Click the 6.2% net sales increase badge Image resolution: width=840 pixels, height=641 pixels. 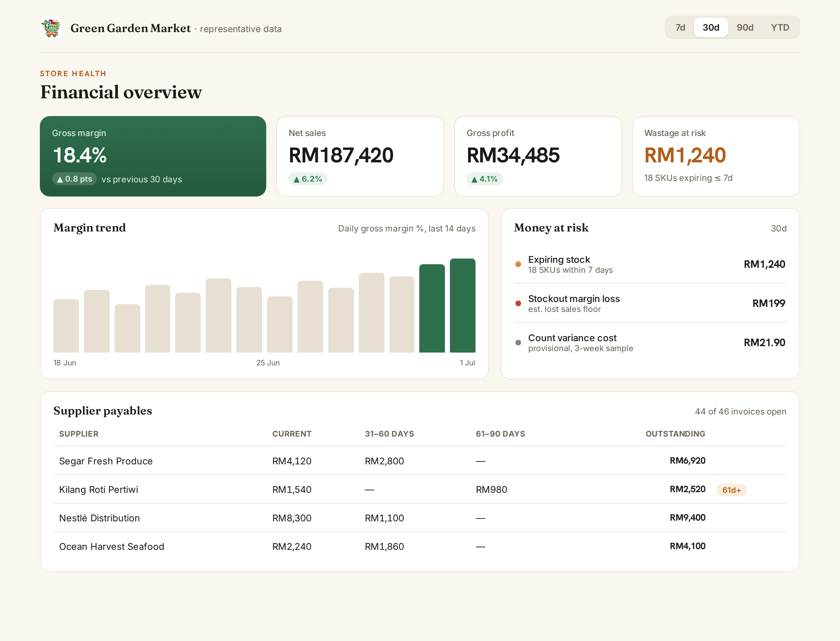(308, 179)
